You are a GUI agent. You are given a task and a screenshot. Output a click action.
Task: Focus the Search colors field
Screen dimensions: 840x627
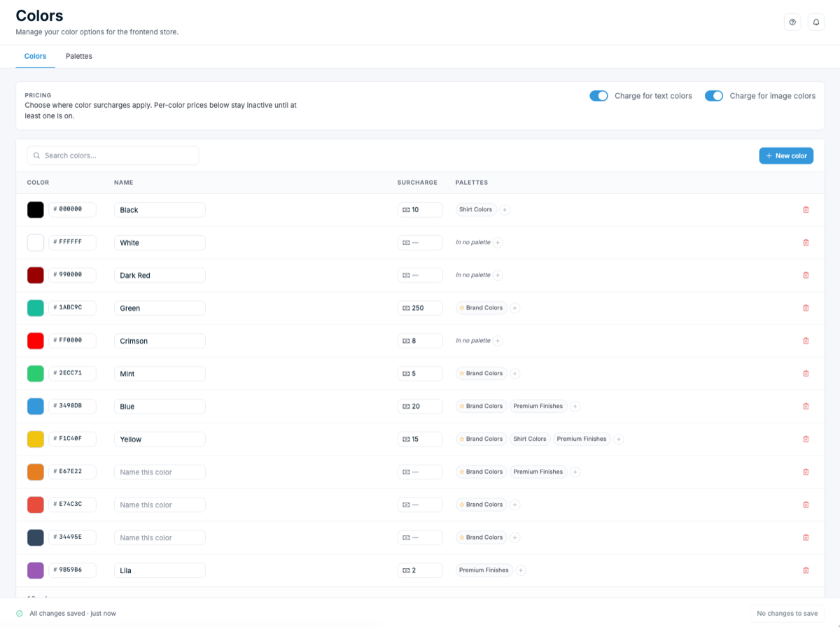[113, 155]
